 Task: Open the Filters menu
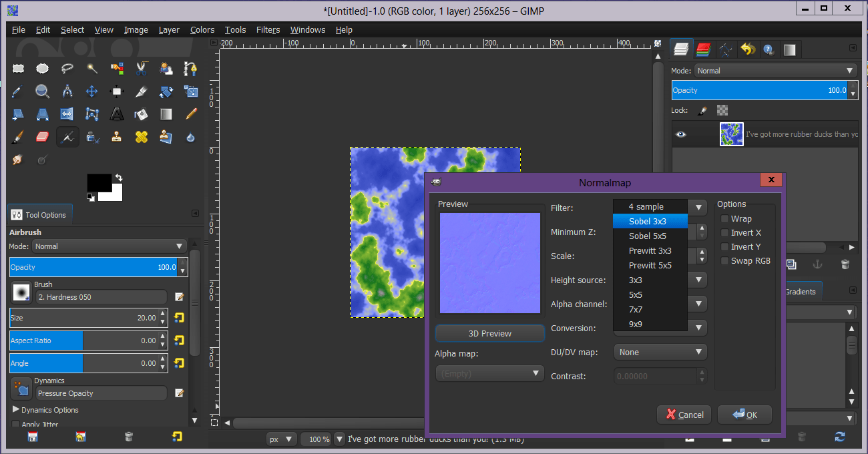(268, 30)
